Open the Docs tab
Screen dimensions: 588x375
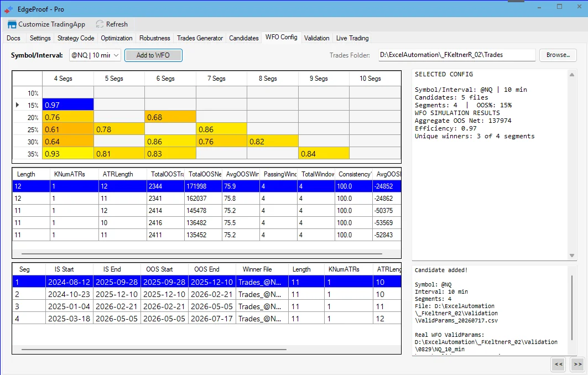click(x=13, y=38)
